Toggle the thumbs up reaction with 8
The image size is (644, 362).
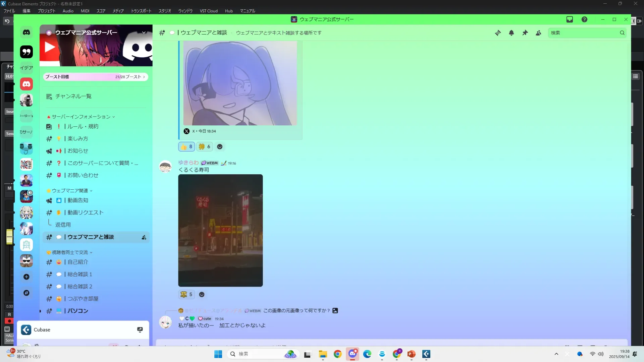186,147
